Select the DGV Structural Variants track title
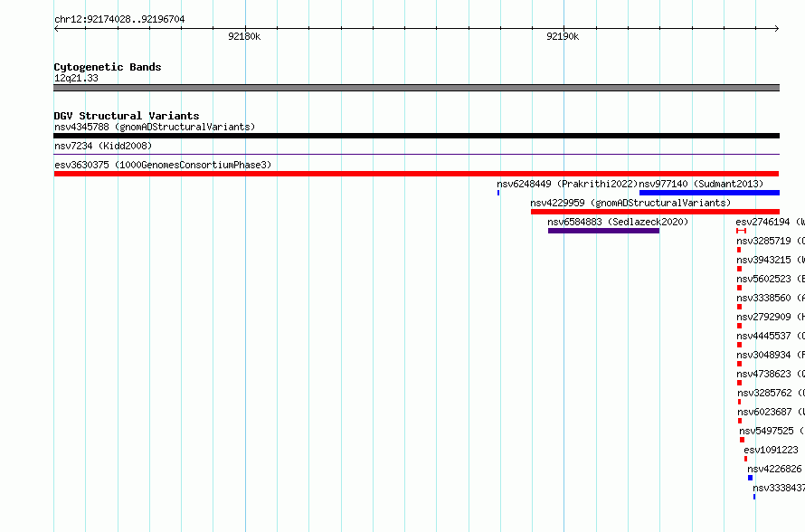805x532 pixels. pos(127,116)
